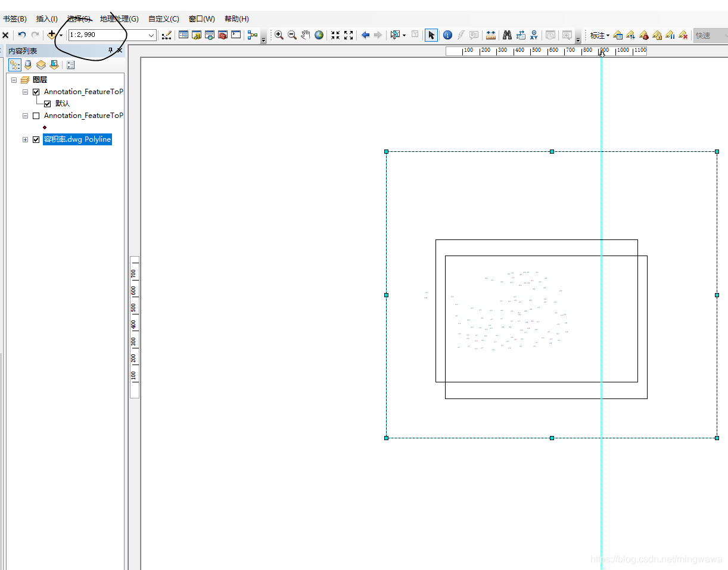This screenshot has width=728, height=570.
Task: Select the Identify info tool
Action: click(448, 35)
